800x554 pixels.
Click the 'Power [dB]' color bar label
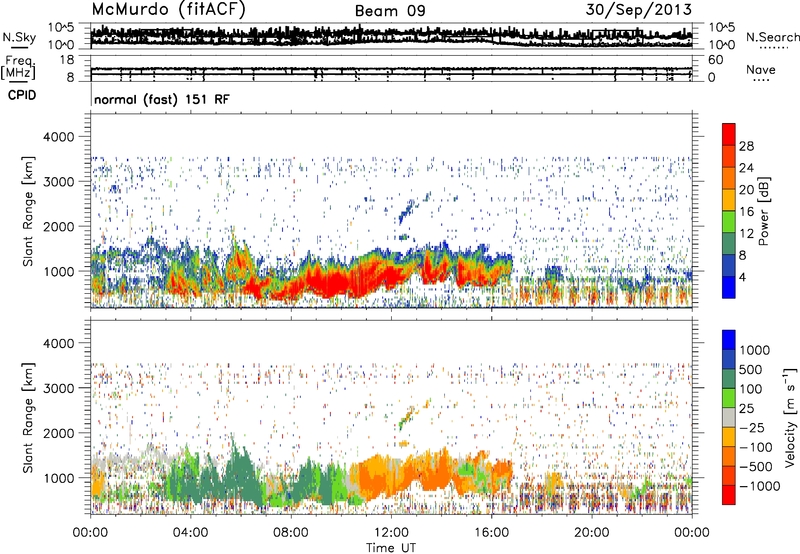click(763, 211)
